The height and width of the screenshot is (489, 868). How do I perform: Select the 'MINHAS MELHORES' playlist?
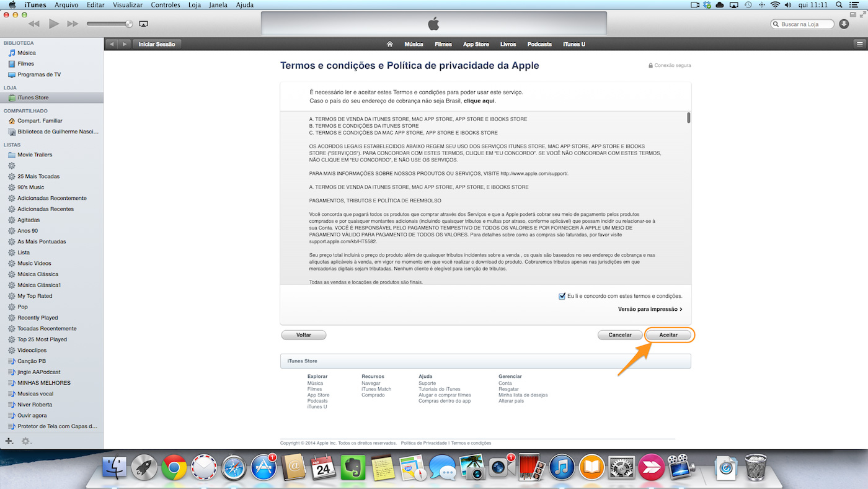click(51, 383)
